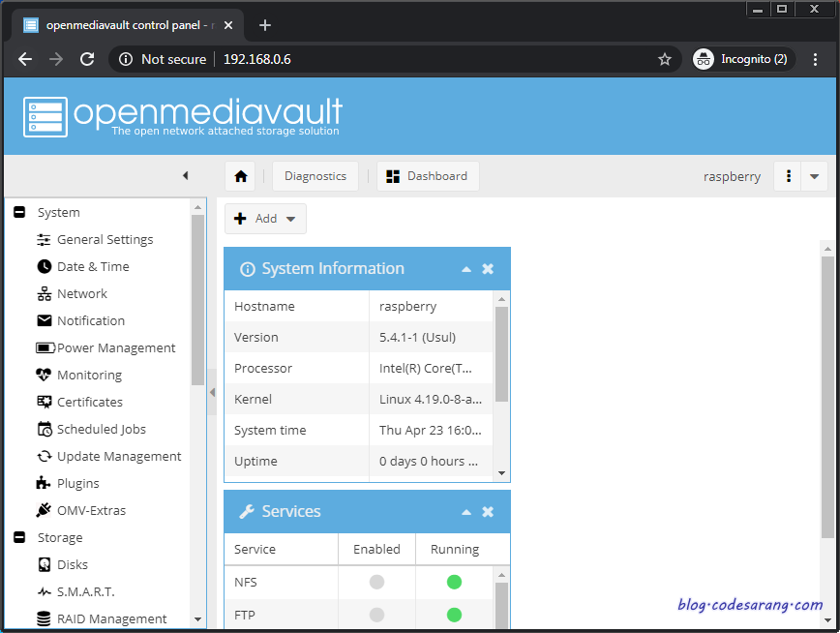Select the Uptime row
The height and width of the screenshot is (633, 840).
click(x=358, y=461)
